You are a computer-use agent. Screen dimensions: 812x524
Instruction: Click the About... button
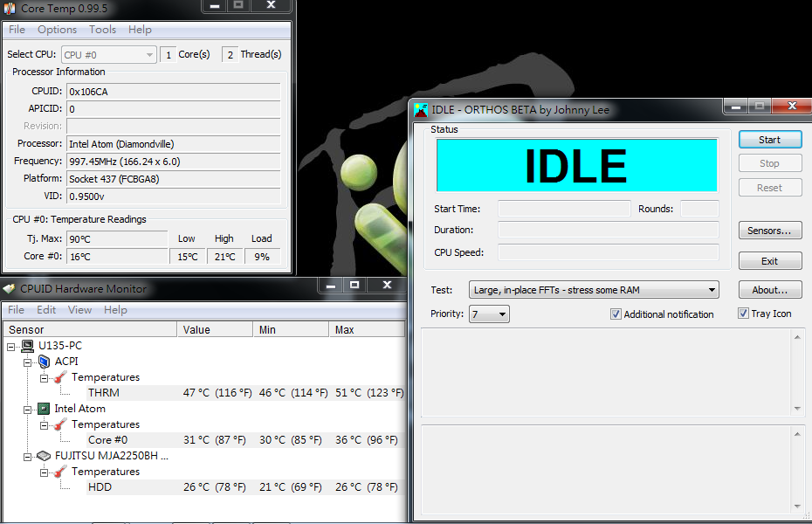769,290
